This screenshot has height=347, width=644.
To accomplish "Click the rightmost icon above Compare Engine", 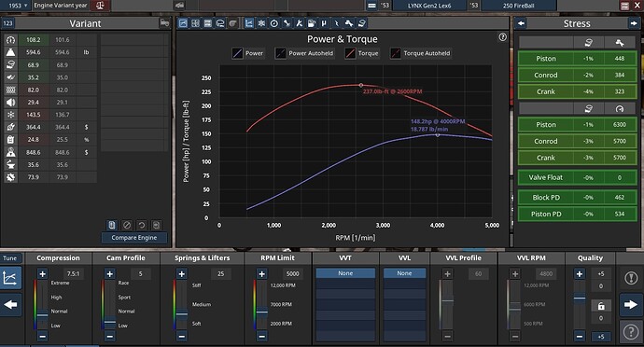I will pyautogui.click(x=156, y=225).
